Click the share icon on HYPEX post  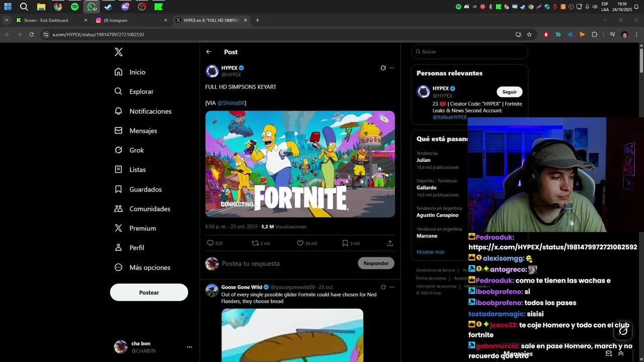pyautogui.click(x=390, y=243)
